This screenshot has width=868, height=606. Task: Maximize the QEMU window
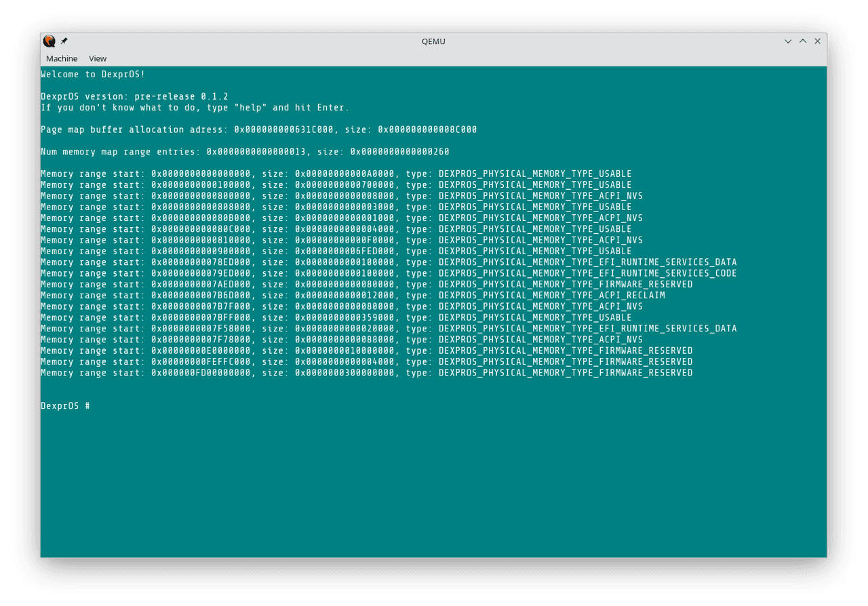pos(803,41)
